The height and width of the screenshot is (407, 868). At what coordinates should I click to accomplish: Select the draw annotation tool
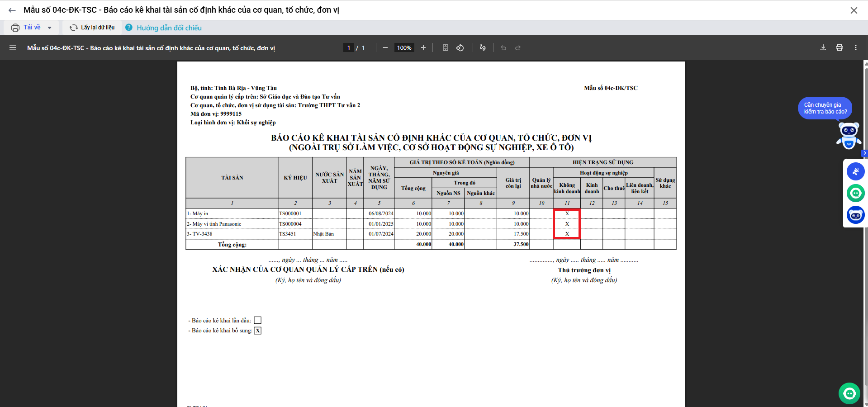[483, 47]
